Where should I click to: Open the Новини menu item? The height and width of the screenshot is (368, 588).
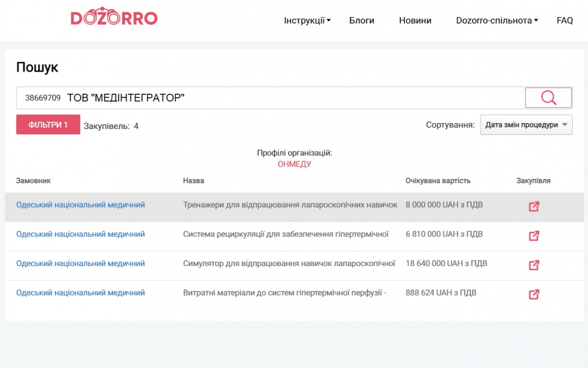415,21
